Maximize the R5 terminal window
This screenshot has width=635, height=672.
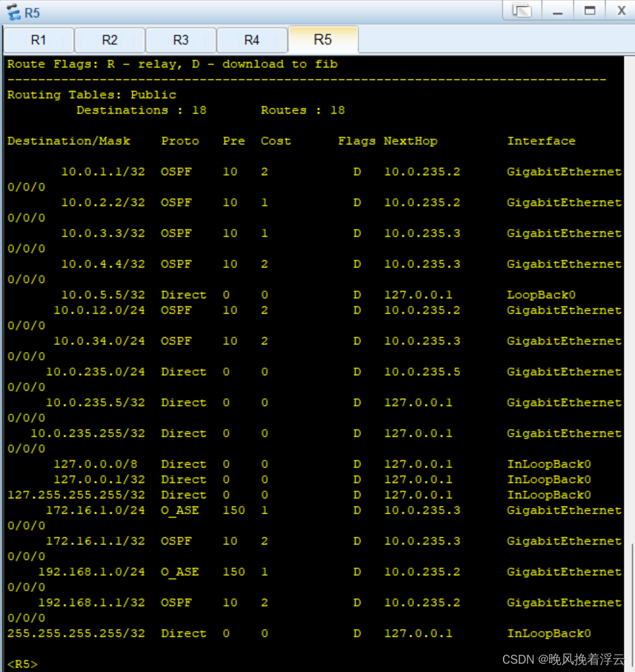[590, 10]
